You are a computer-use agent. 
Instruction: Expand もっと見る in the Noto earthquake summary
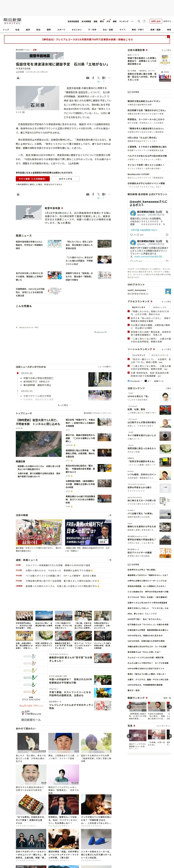pyautogui.click(x=64, y=223)
